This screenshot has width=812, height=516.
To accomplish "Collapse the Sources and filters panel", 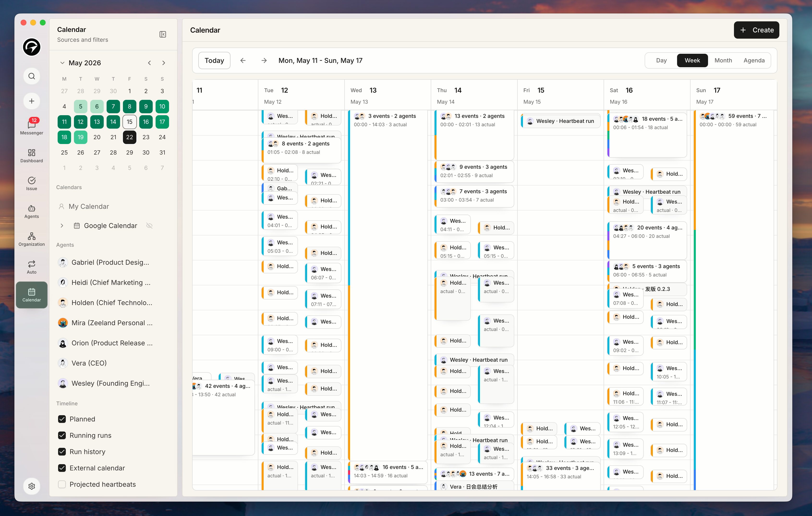I will 163,34.
